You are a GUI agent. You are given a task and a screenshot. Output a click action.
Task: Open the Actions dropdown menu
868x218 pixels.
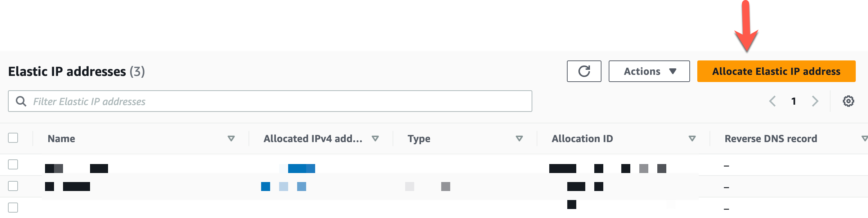(x=649, y=71)
